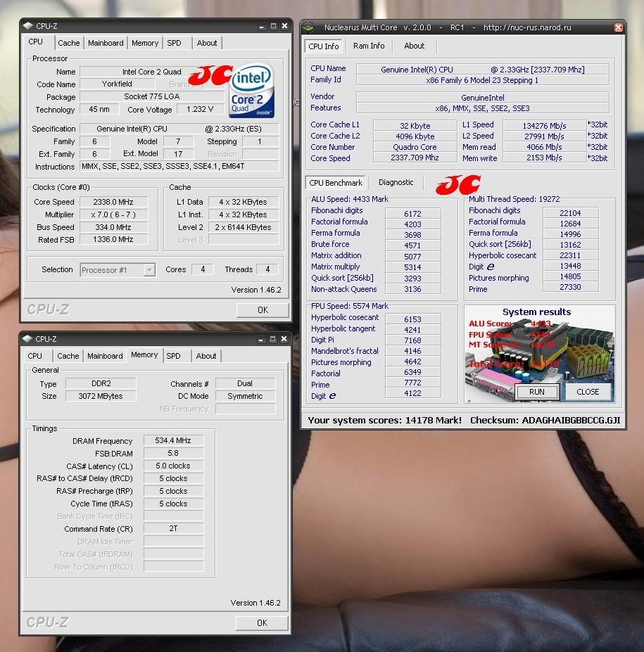644x652 pixels.
Task: Open Ram Info tab in Nuclearus
Action: pyautogui.click(x=369, y=46)
